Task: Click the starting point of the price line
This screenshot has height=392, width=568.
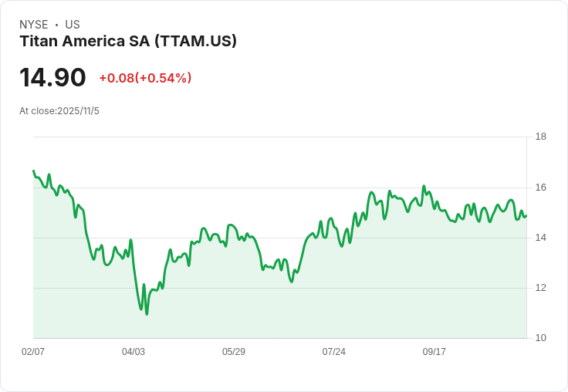Action: click(34, 171)
